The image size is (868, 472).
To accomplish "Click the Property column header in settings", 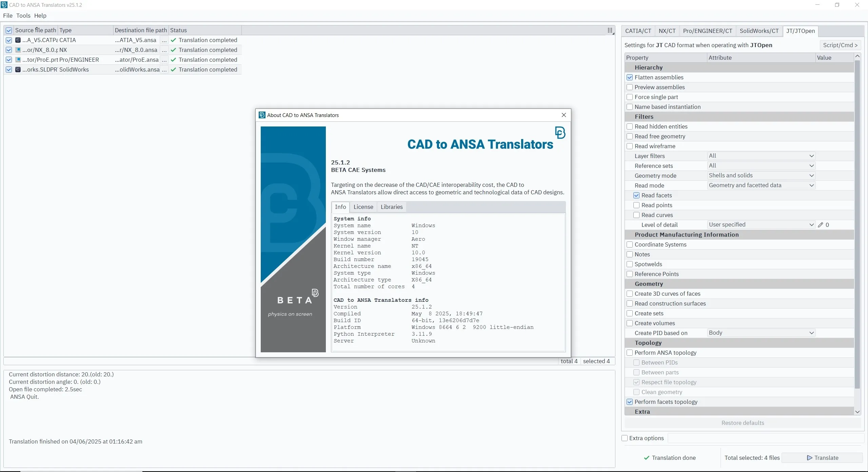I will click(x=666, y=58).
